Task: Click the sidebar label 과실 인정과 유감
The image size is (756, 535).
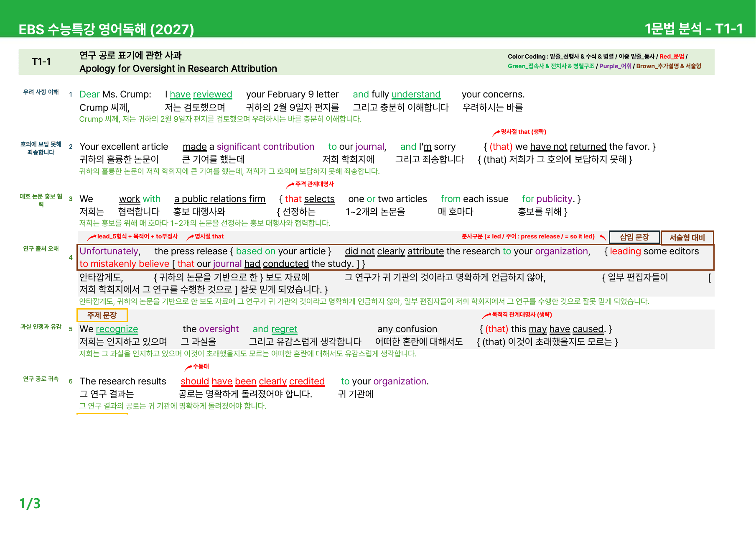Action: point(41,326)
